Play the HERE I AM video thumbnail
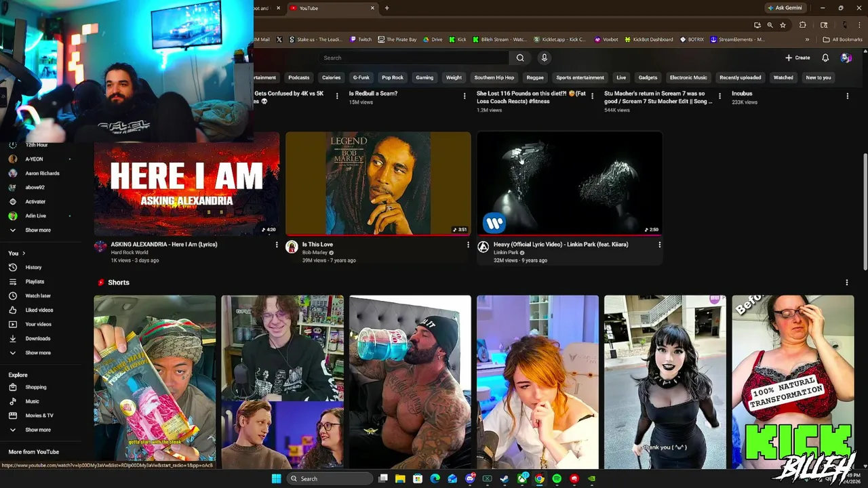This screenshot has width=868, height=488. (186, 184)
